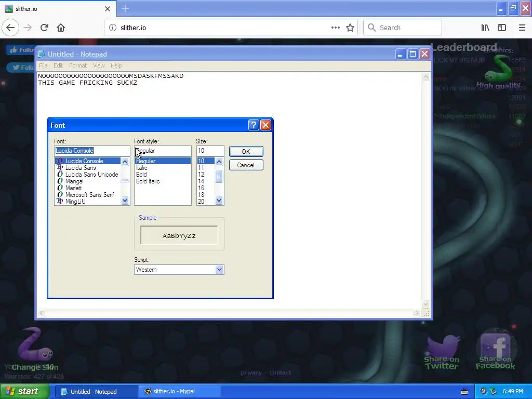Image resolution: width=532 pixels, height=399 pixels.
Task: Open Notepad Help menu
Action: pyautogui.click(x=116, y=65)
